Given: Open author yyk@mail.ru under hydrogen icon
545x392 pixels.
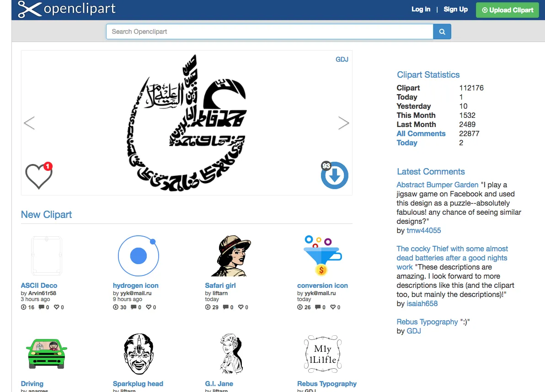Looking at the screenshot, I should pyautogui.click(x=136, y=293).
